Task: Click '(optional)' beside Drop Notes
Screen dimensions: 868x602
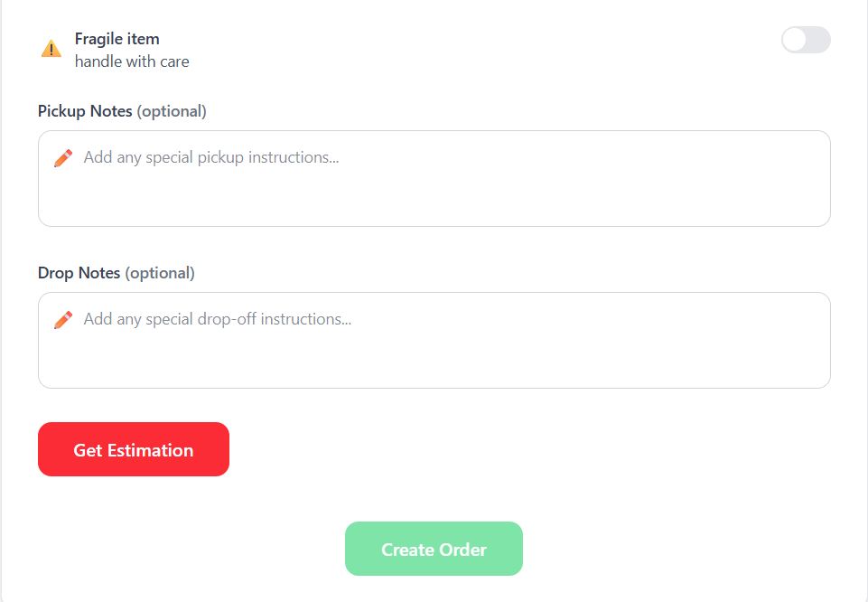Action: pos(160,273)
